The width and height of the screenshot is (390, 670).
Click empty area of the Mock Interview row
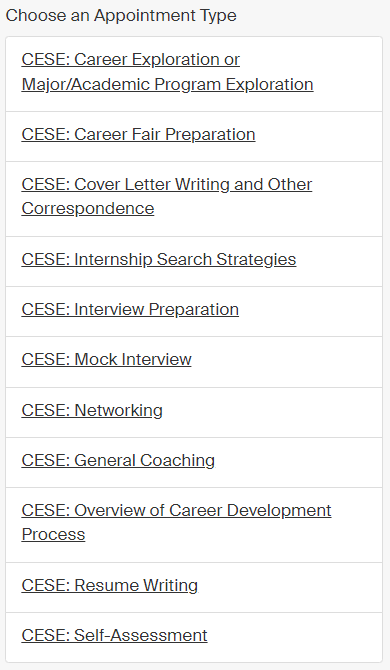pos(286,361)
